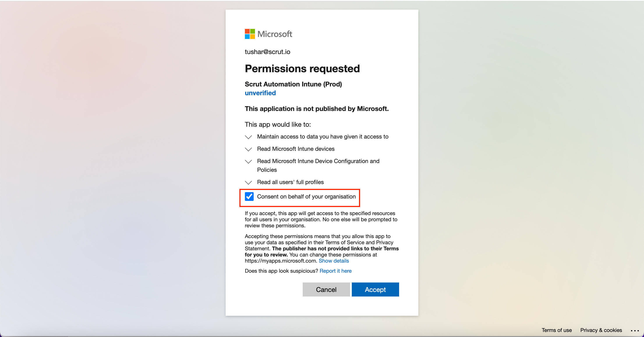Expand the Read all users' full profiles chevron
This screenshot has width=644, height=337.
(x=248, y=182)
